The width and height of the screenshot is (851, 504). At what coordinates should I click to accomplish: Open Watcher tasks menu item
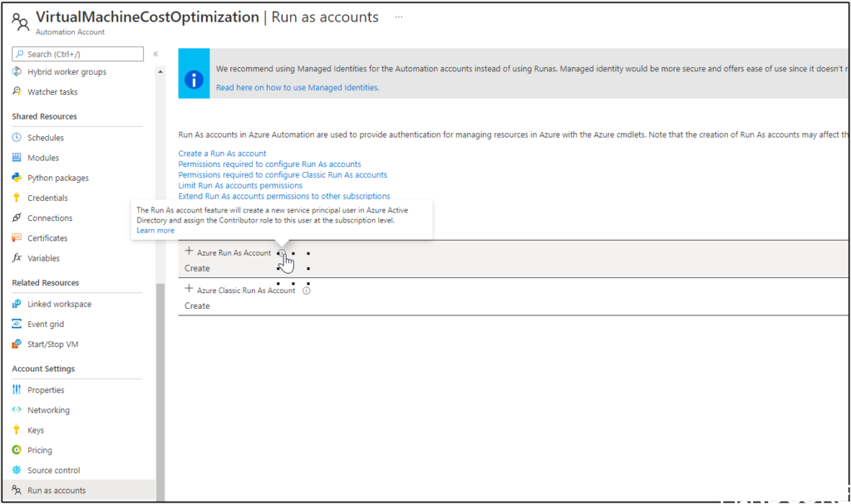(x=52, y=91)
